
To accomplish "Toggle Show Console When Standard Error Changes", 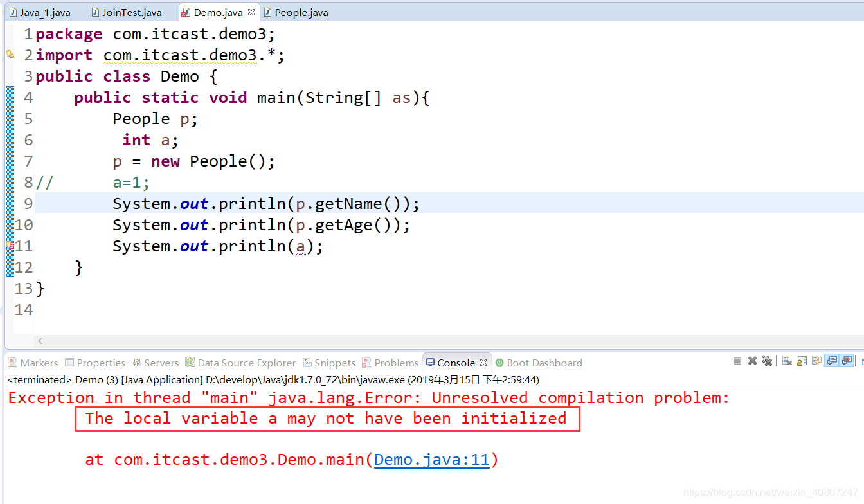I will [847, 361].
